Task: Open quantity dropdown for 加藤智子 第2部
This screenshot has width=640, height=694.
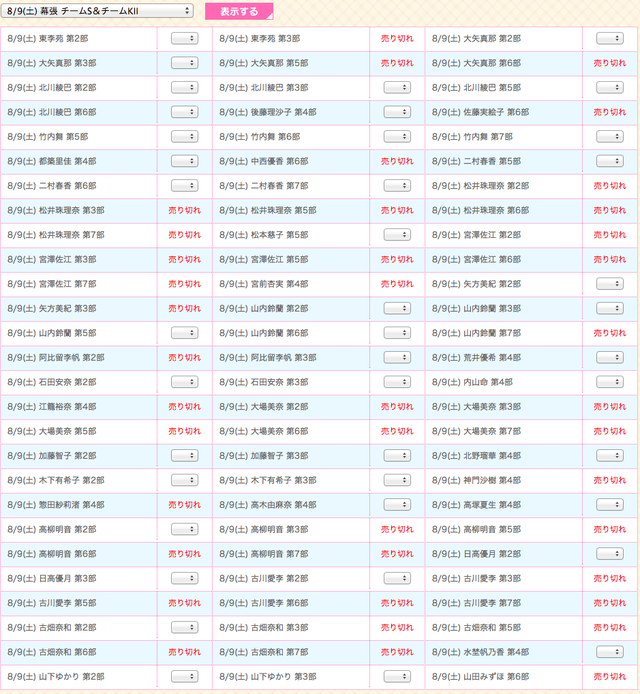Action: 185,455
